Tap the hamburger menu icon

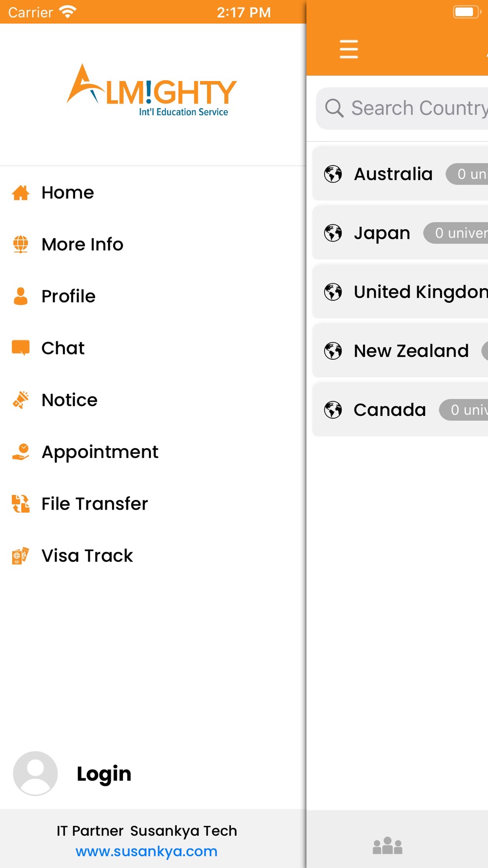click(349, 49)
